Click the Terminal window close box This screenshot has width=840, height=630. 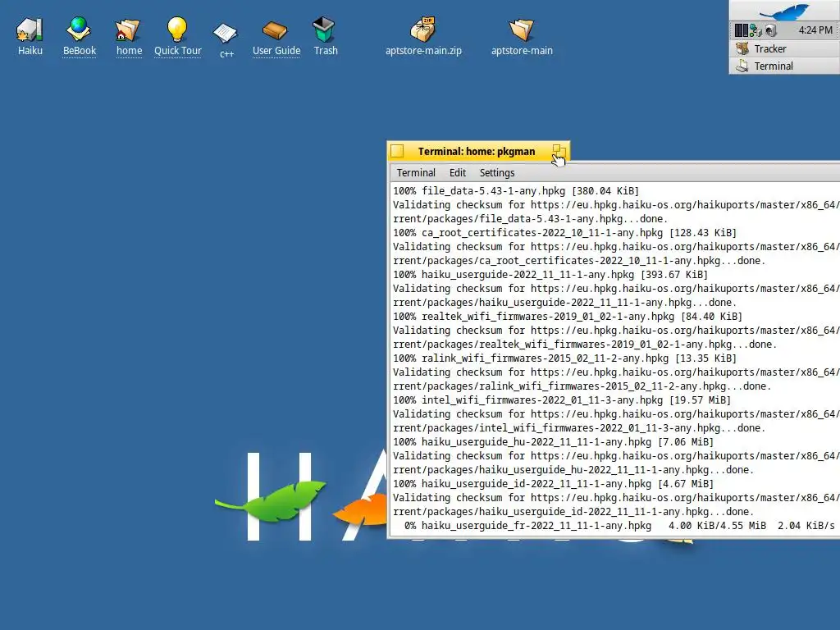coord(397,151)
